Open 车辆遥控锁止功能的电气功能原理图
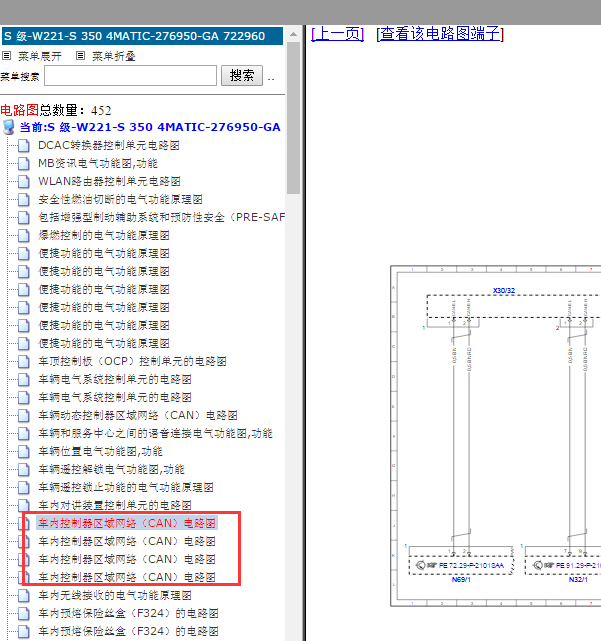The image size is (601, 641). pyautogui.click(x=126, y=487)
